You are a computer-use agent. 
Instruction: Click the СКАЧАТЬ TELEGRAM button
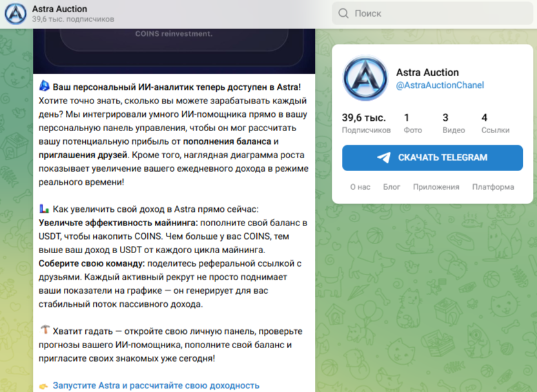tap(432, 158)
